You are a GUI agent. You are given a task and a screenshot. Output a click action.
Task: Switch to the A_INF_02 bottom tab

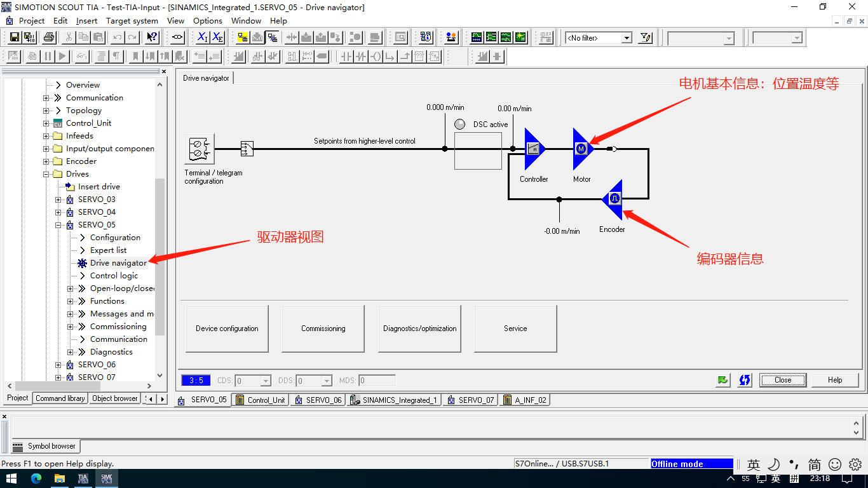(524, 400)
